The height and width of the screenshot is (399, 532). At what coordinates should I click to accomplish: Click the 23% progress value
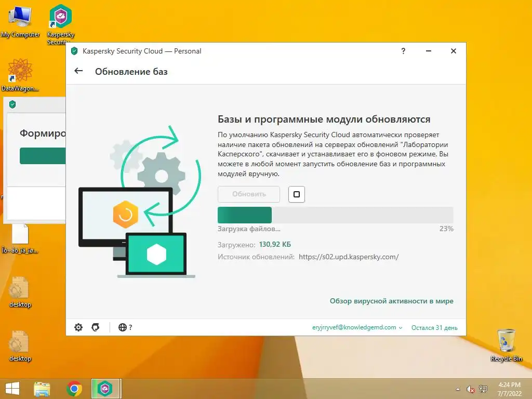(x=446, y=229)
